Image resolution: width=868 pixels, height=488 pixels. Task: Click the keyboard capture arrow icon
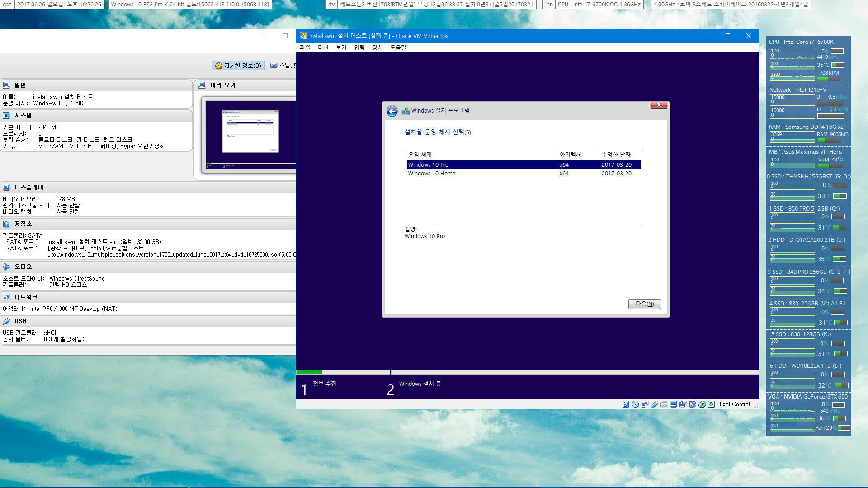[711, 404]
